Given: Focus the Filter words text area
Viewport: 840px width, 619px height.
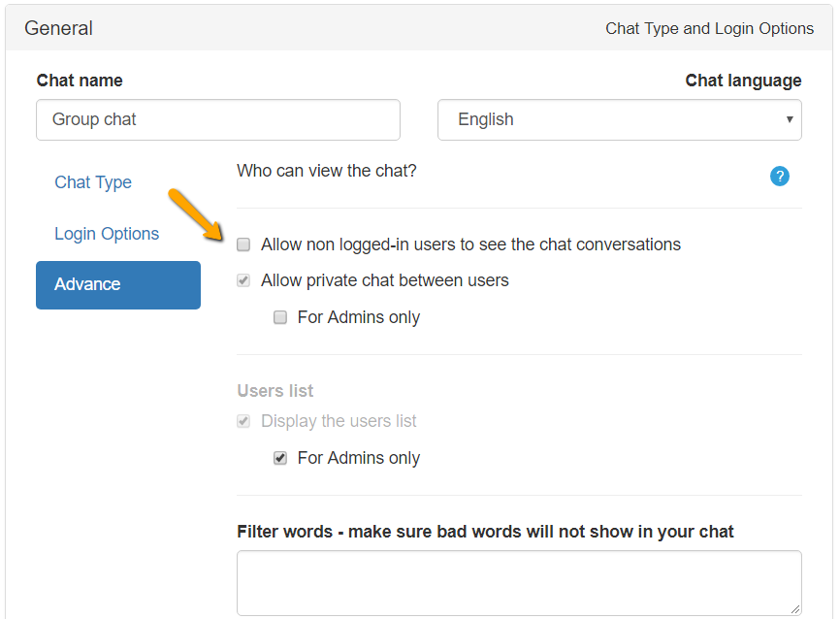Looking at the screenshot, I should [518, 582].
